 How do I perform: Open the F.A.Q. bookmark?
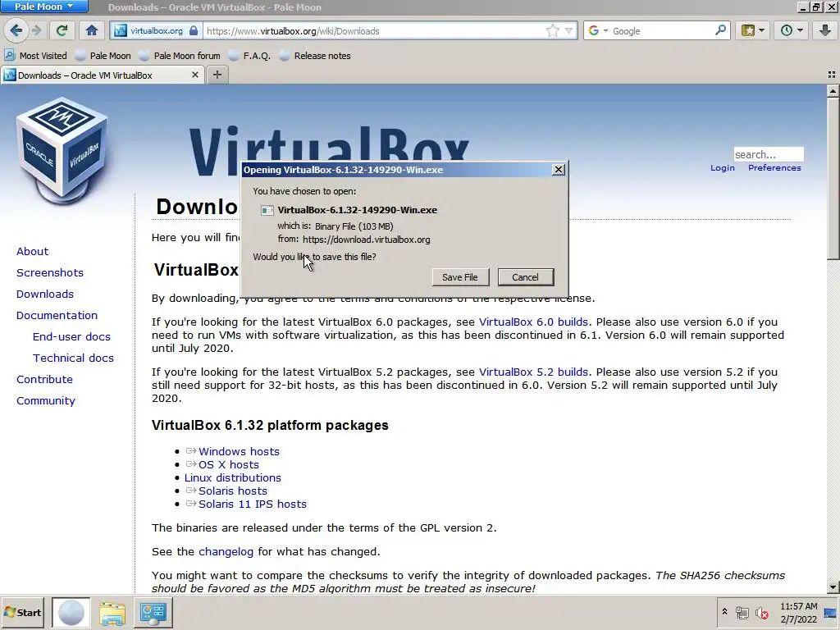249,56
